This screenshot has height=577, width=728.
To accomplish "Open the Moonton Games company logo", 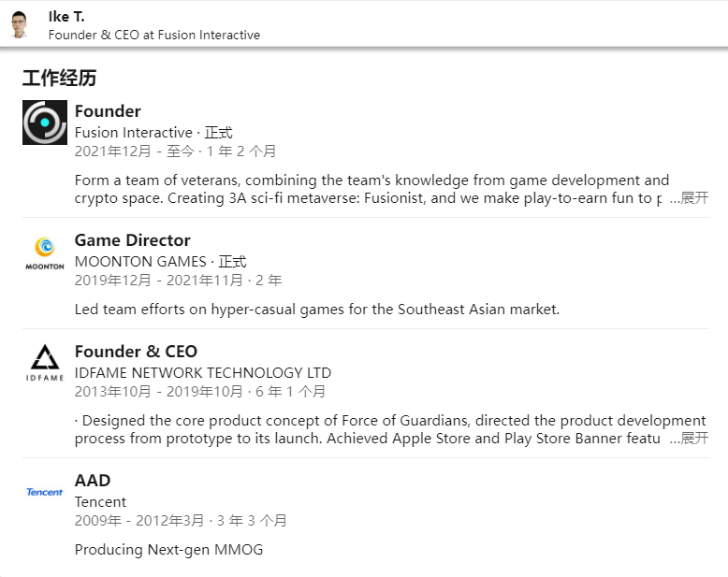I will coord(45,253).
